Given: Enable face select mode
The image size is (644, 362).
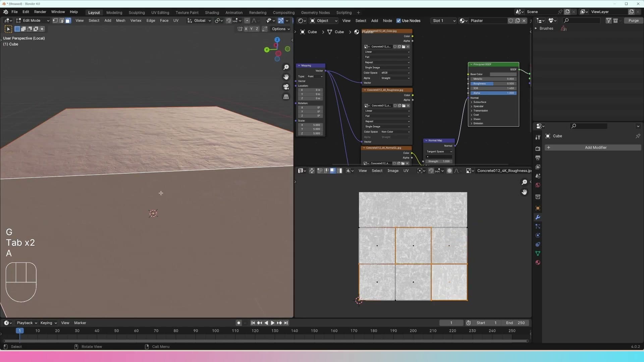Looking at the screenshot, I should click(x=68, y=21).
